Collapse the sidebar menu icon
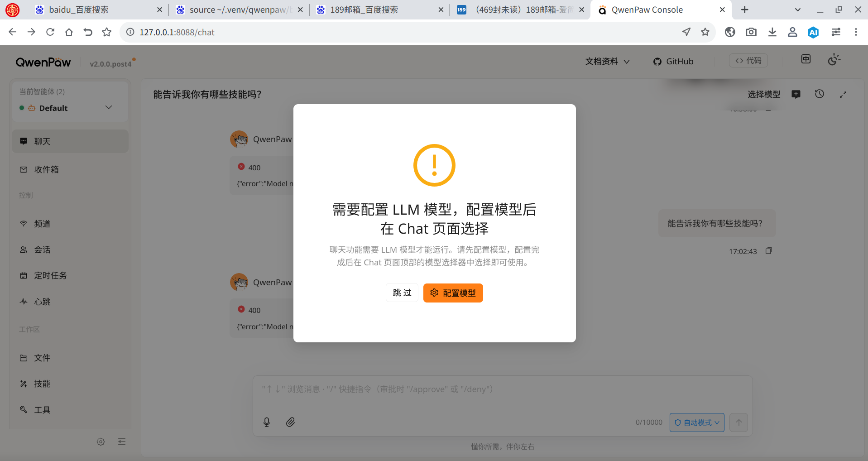The height and width of the screenshot is (461, 868). pos(122,442)
